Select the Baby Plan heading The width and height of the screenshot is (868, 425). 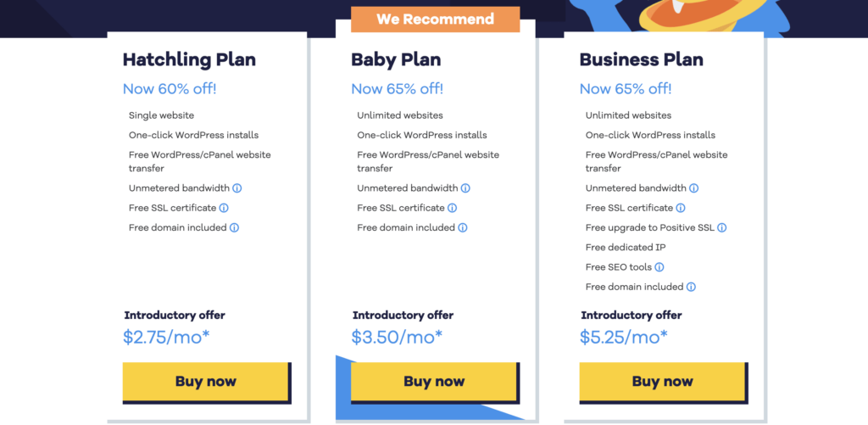(x=398, y=59)
